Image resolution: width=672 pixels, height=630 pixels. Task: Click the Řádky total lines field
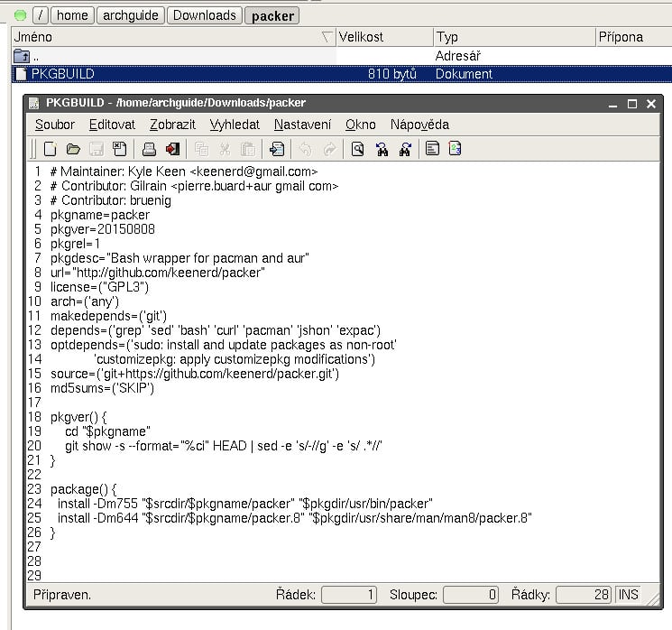tap(584, 595)
